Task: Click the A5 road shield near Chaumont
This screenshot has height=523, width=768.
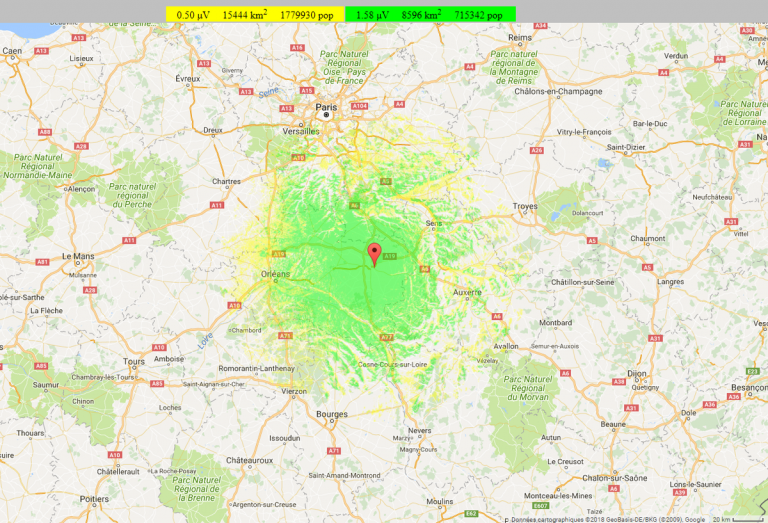Action: (x=592, y=240)
